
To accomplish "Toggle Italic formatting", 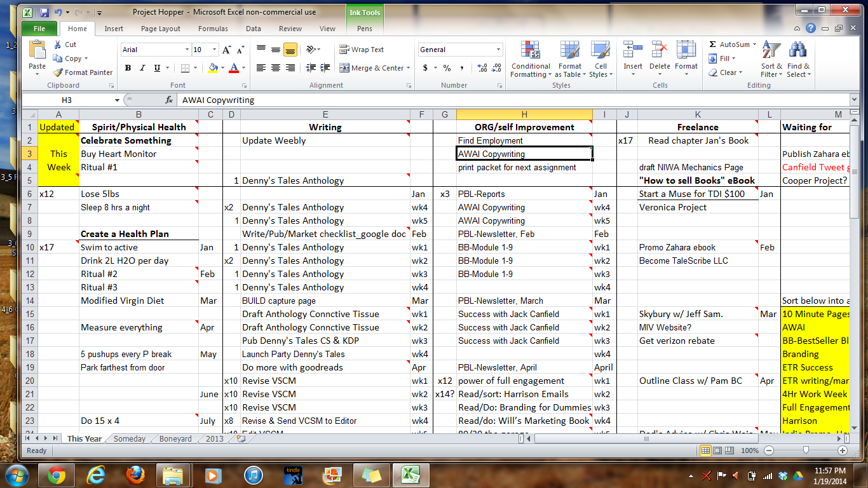I will click(141, 68).
